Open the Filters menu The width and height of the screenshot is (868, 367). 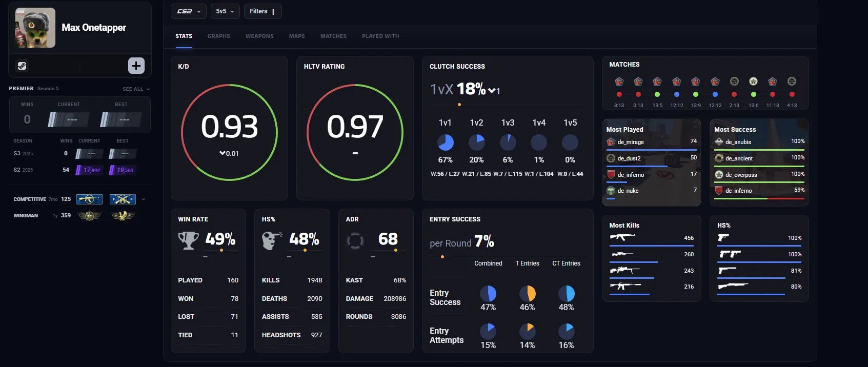(263, 11)
